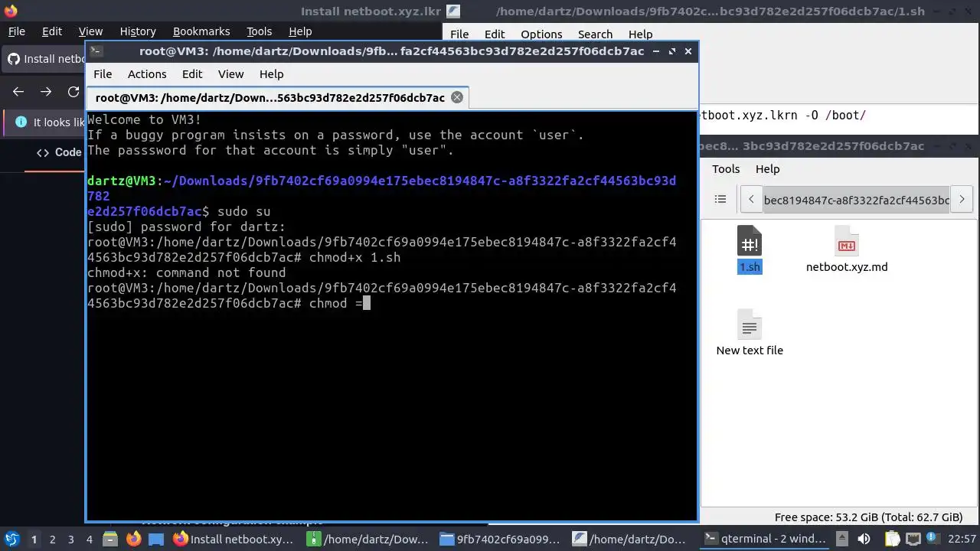Switch to 'Install netboot.xy...' taskbar window
This screenshot has width=980, height=551.
pos(234,539)
